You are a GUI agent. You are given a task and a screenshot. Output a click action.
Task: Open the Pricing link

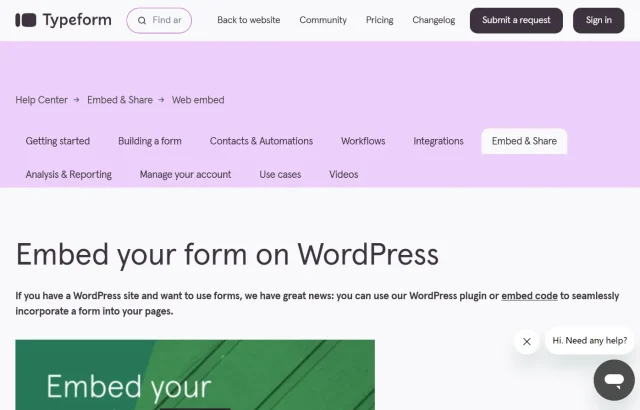pos(380,20)
